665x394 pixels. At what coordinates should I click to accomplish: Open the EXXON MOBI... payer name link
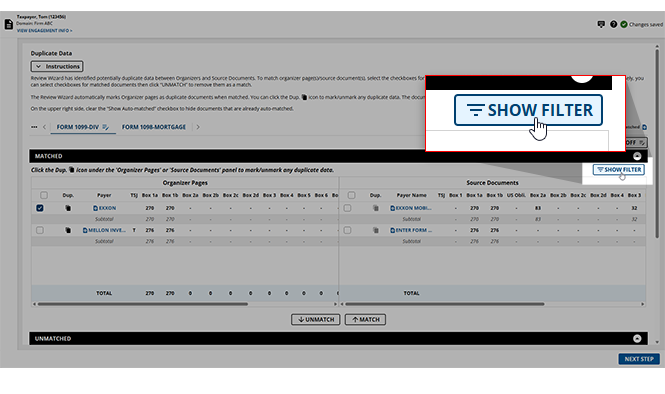click(x=414, y=208)
